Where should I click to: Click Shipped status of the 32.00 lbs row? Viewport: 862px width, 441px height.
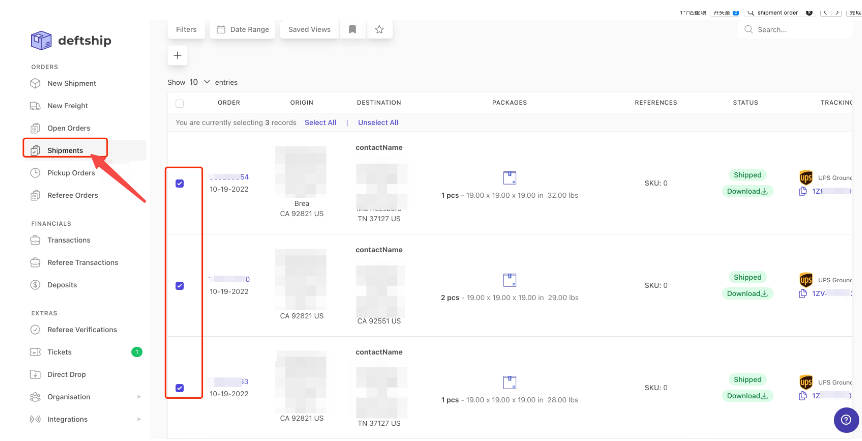tap(747, 175)
